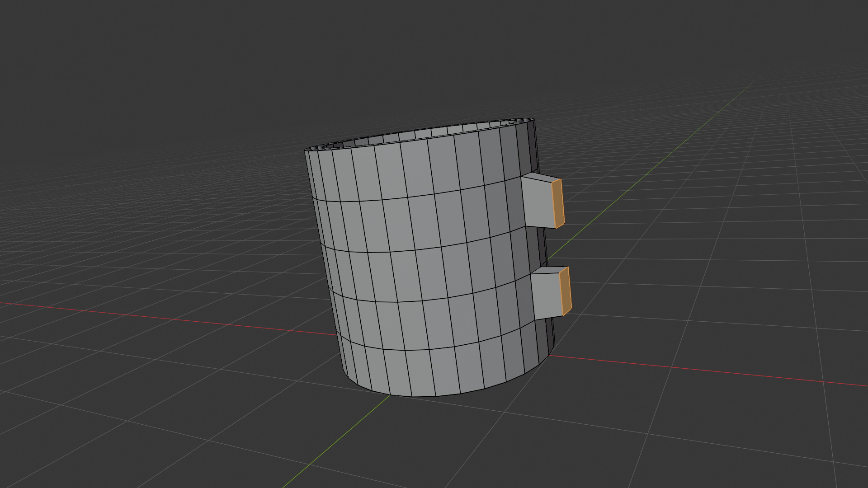Click the gray side face of the upper extruded stub
This screenshot has width=868, height=488.
(x=538, y=202)
